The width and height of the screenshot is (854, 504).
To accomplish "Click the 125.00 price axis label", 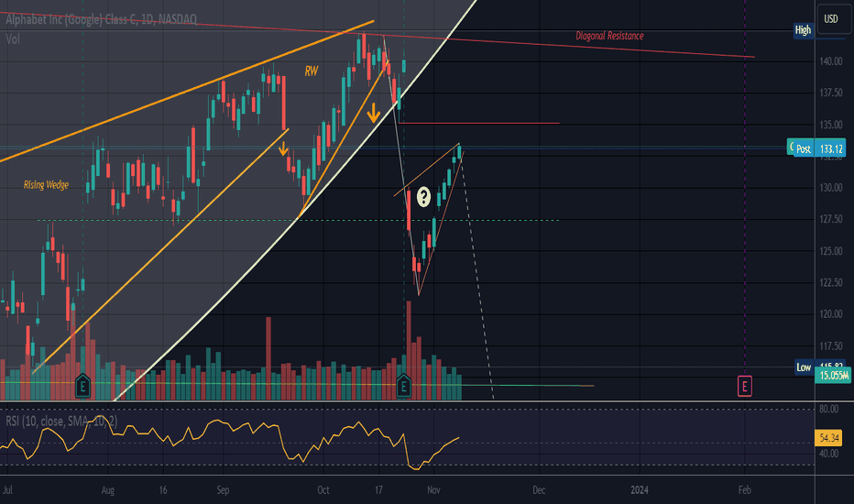I will click(x=831, y=251).
